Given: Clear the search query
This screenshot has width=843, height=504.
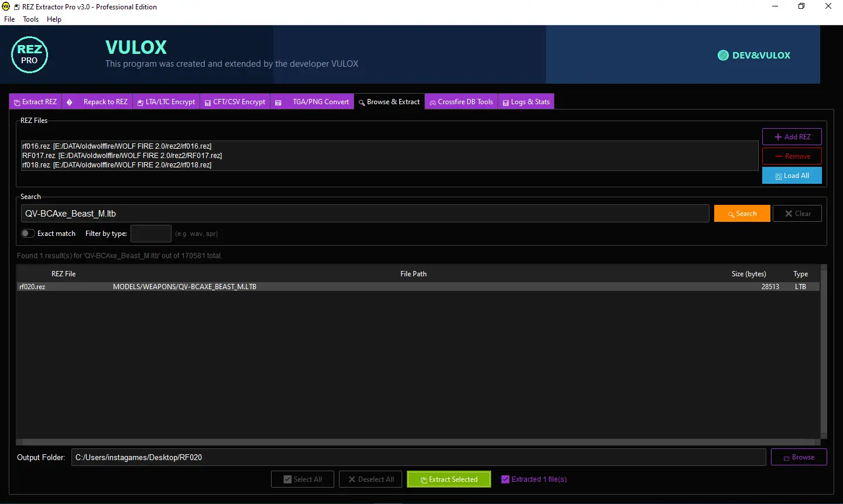Looking at the screenshot, I should (x=797, y=214).
